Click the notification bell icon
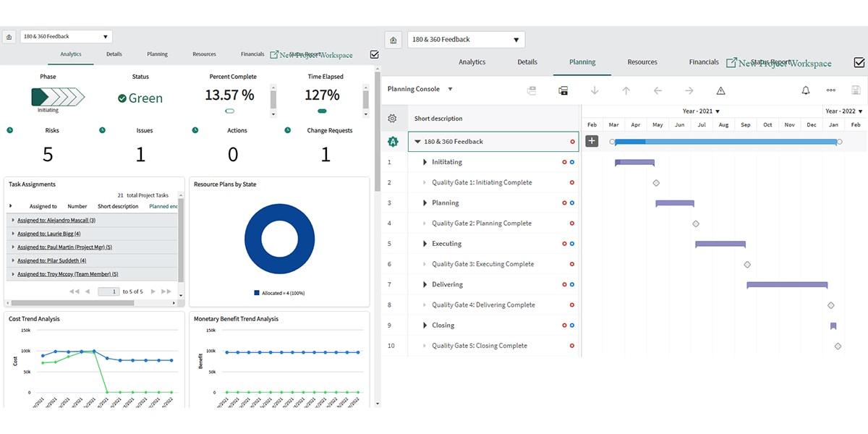Screen dimensions: 868x434 click(805, 90)
